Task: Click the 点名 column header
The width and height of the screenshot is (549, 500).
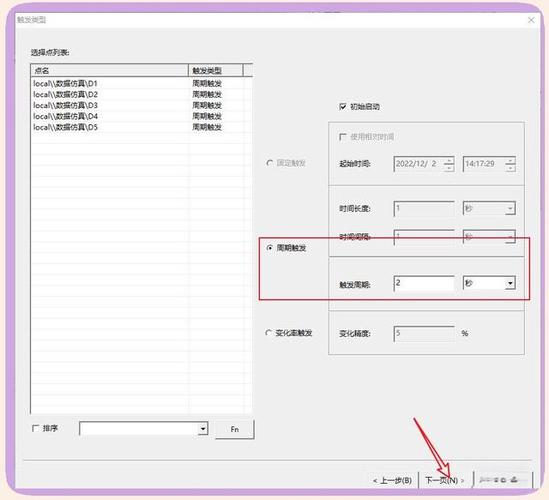Action: pyautogui.click(x=110, y=71)
